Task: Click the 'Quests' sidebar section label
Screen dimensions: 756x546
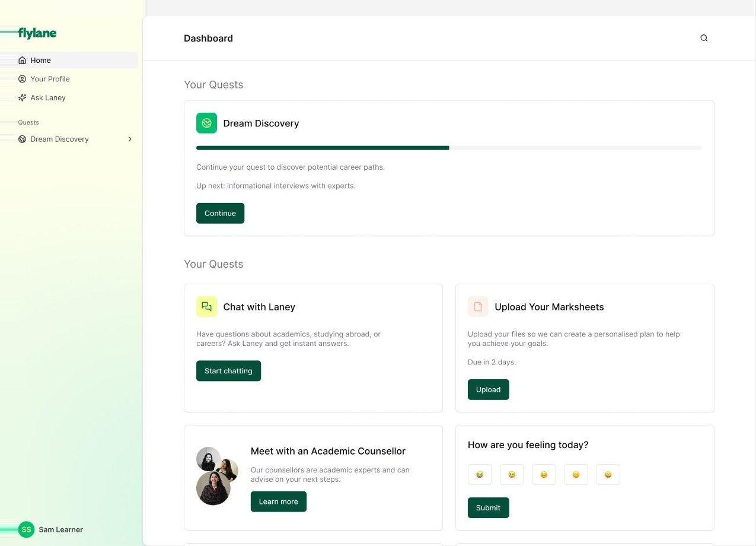Action: 28,122
